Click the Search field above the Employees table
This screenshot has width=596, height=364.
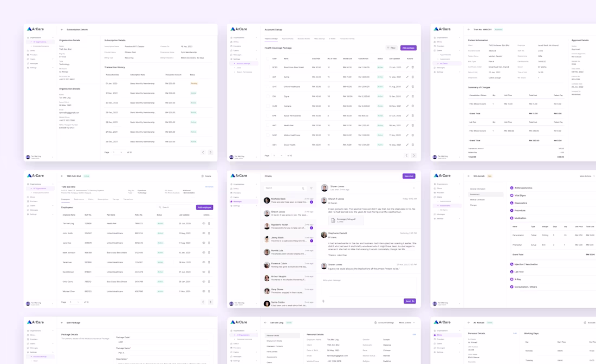[x=176, y=207]
